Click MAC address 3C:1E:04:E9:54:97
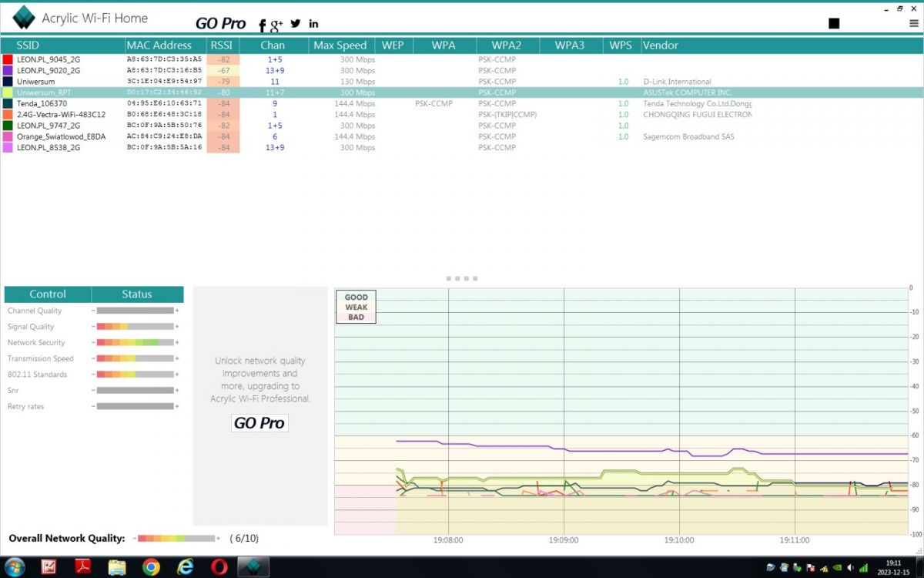Screen dimensions: 924x578 [164, 82]
